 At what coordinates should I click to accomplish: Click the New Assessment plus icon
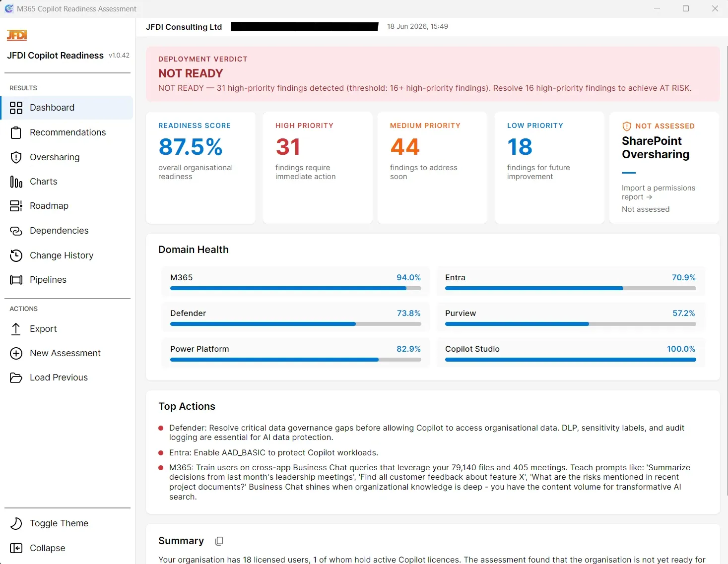click(x=16, y=353)
